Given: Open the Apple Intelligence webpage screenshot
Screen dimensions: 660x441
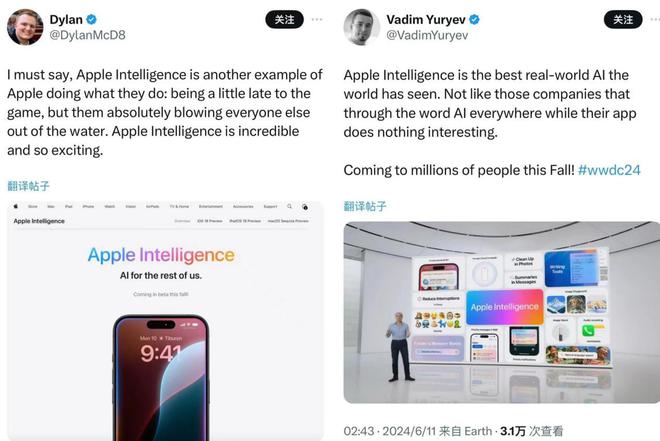Looking at the screenshot, I should (x=165, y=321).
